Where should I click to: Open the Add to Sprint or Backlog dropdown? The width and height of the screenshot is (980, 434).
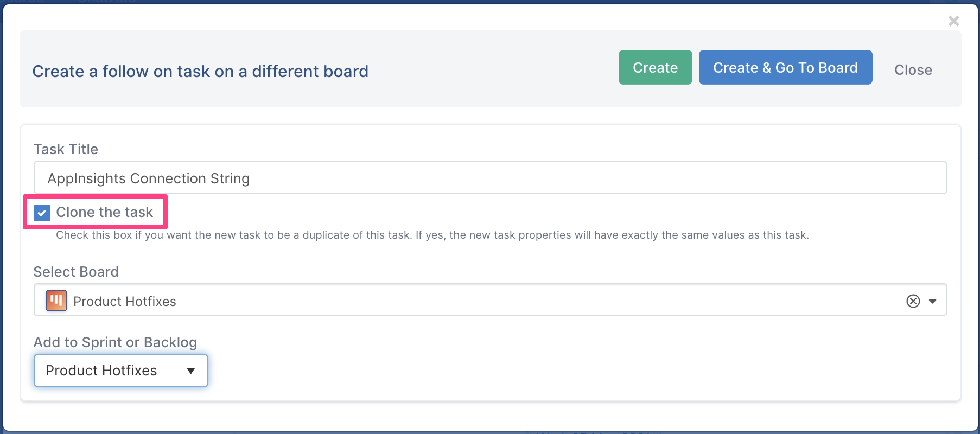(x=121, y=371)
